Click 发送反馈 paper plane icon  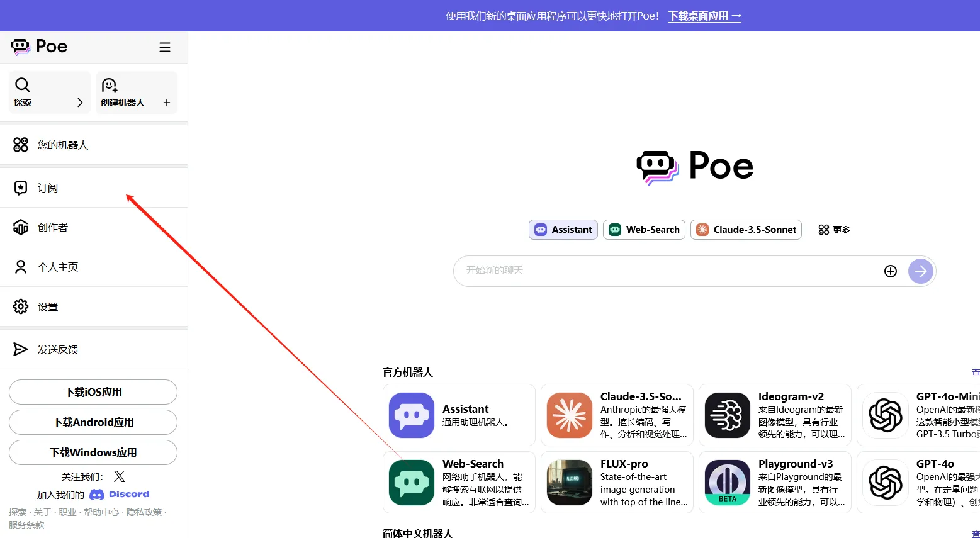tap(21, 349)
